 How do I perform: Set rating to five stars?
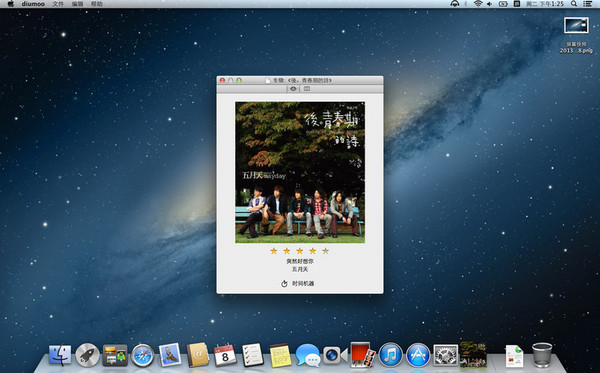pyautogui.click(x=326, y=251)
